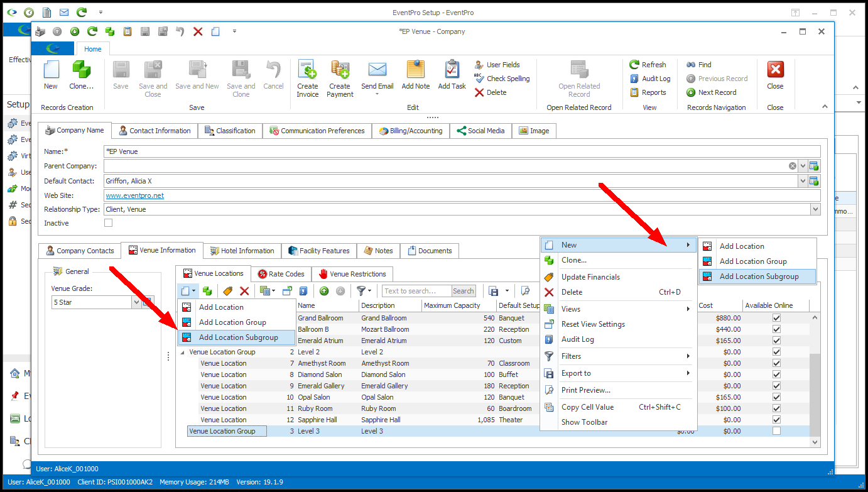Screen dimensions: 868x492
Task: Uncheck Available Online for Amethyst Room
Action: (x=776, y=363)
